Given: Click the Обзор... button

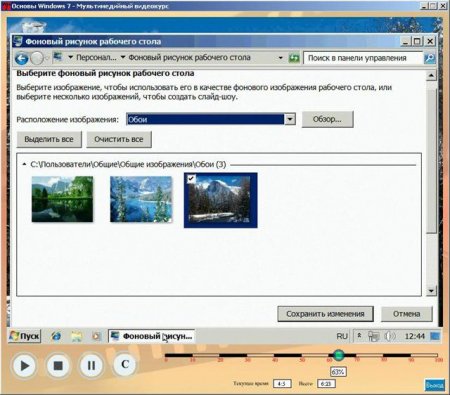Looking at the screenshot, I should pyautogui.click(x=327, y=119).
